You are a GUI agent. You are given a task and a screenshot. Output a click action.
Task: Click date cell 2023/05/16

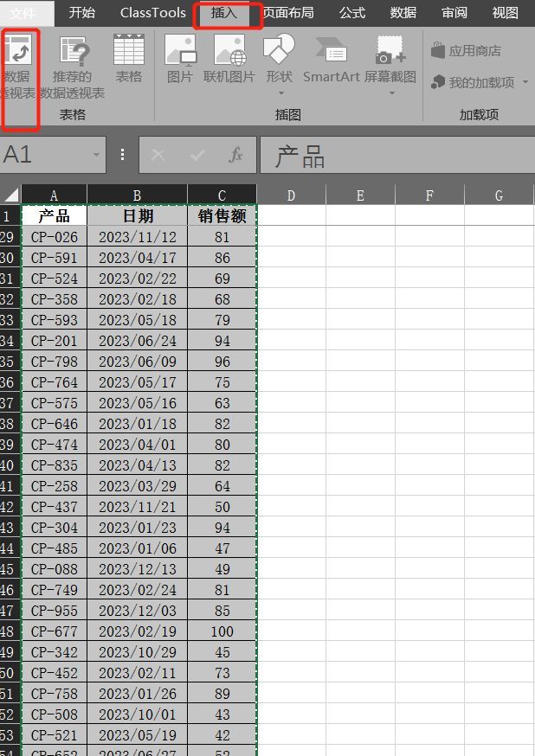(137, 402)
